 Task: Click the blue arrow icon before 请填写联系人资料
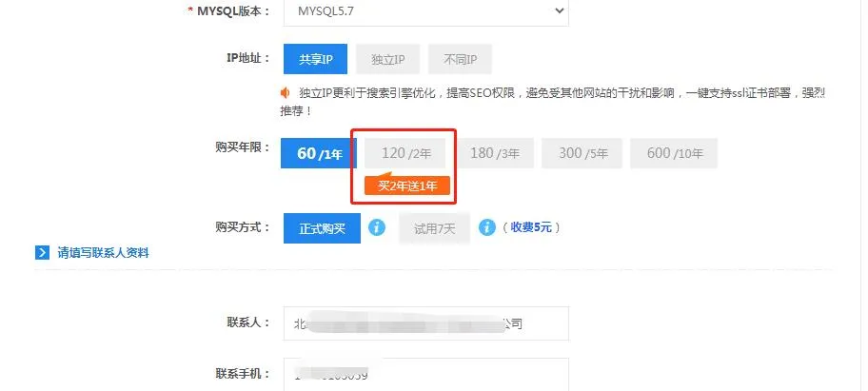click(x=42, y=253)
